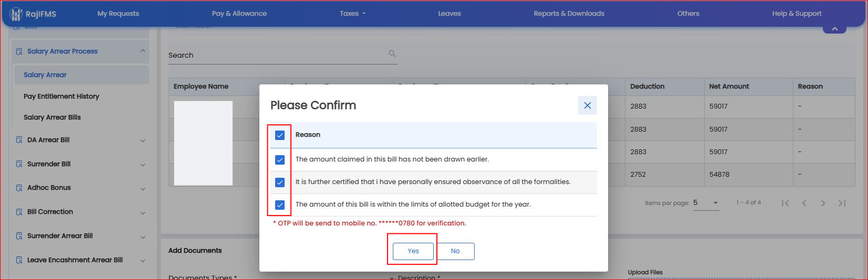The image size is (868, 280).
Task: Click the Salary Arrear Process sidebar icon
Action: coord(19,51)
